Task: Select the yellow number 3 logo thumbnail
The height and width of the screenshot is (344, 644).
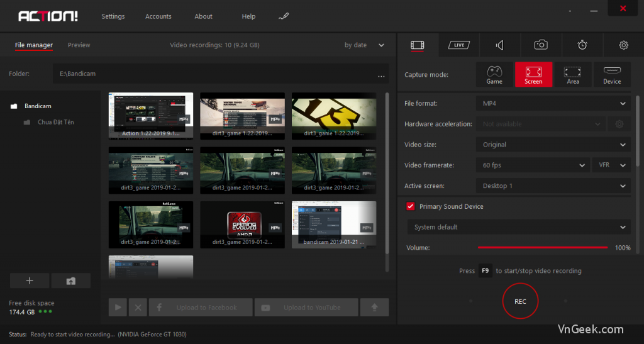Action: (334, 116)
